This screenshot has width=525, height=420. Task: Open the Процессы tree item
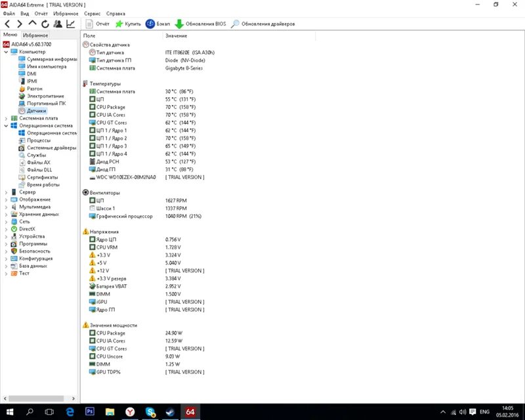[x=35, y=140]
